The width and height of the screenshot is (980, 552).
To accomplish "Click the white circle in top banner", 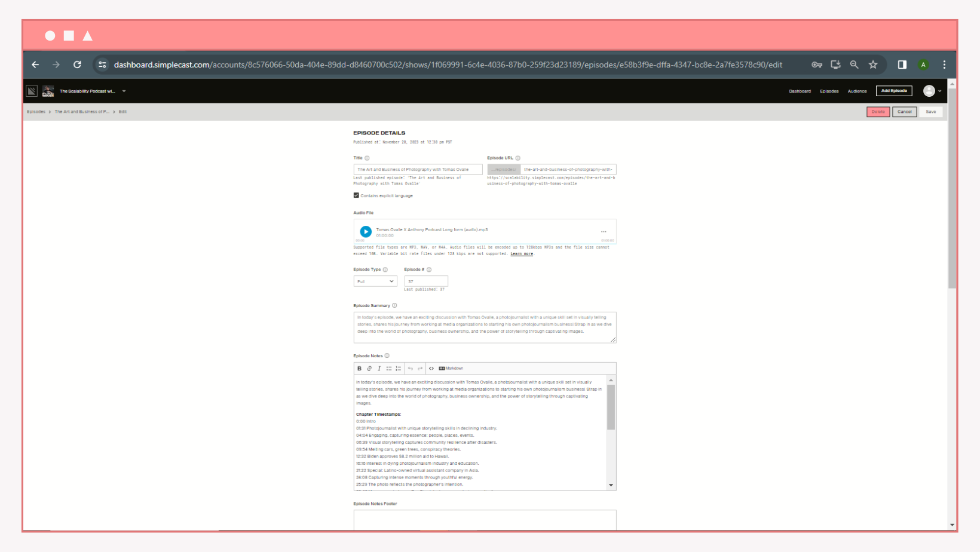I will coord(50,36).
